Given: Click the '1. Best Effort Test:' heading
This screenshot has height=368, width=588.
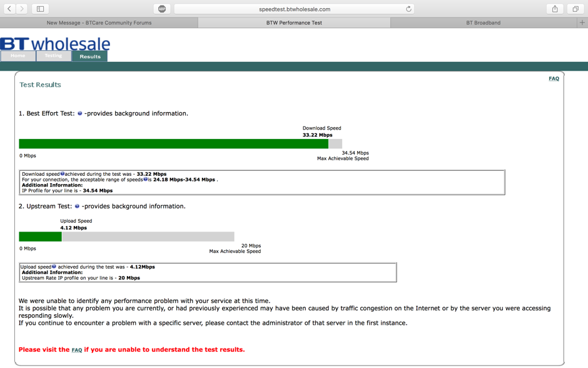Looking at the screenshot, I should pyautogui.click(x=47, y=113).
